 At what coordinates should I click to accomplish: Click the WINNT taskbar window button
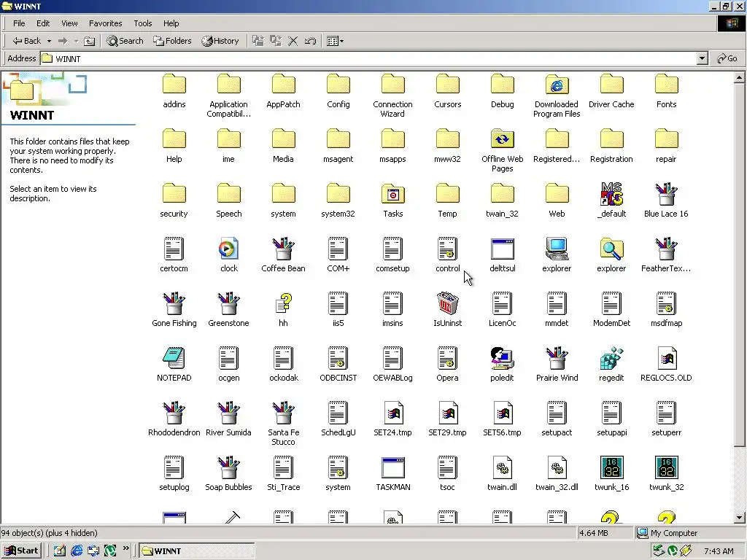click(197, 551)
